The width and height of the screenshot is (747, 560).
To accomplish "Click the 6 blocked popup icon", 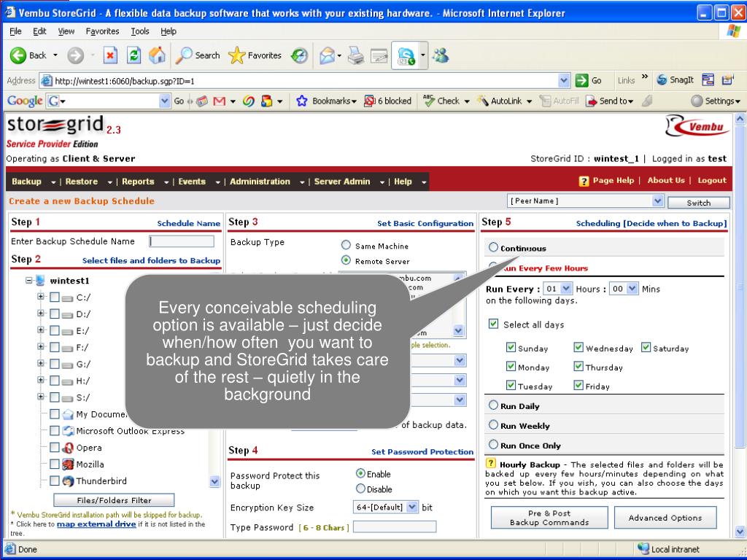I will [369, 101].
